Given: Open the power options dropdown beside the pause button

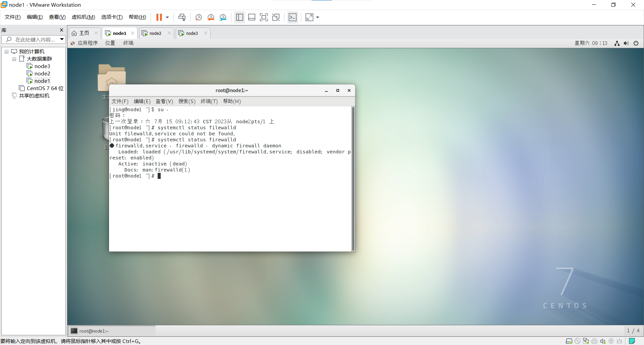Looking at the screenshot, I should click(167, 17).
